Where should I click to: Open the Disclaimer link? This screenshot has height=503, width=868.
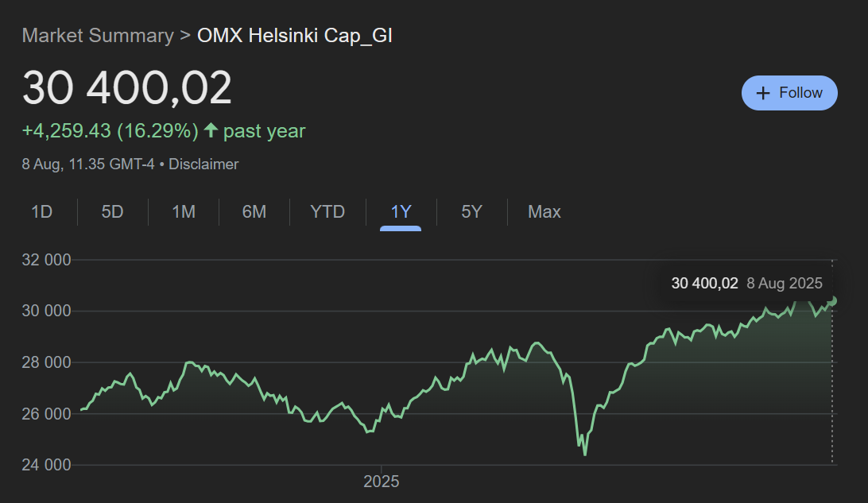[204, 164]
